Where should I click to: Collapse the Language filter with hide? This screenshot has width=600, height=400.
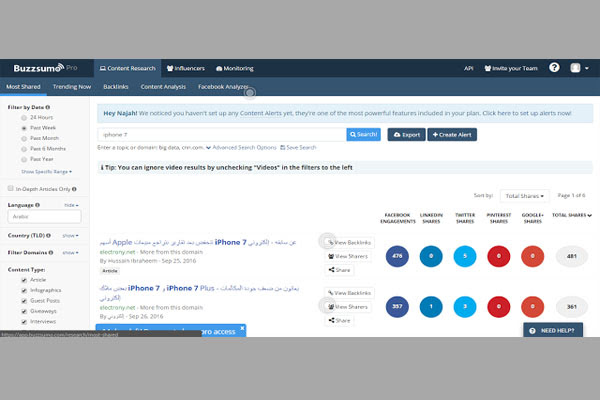71,205
